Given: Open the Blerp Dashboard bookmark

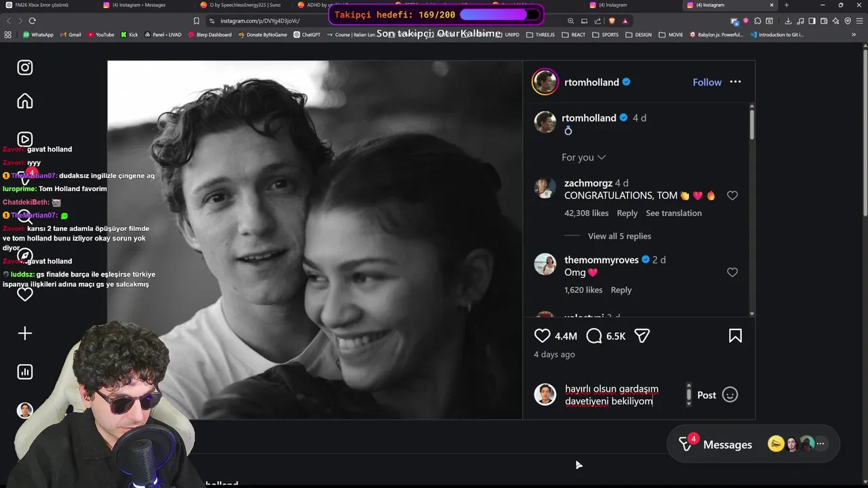Looking at the screenshot, I should tap(210, 35).
